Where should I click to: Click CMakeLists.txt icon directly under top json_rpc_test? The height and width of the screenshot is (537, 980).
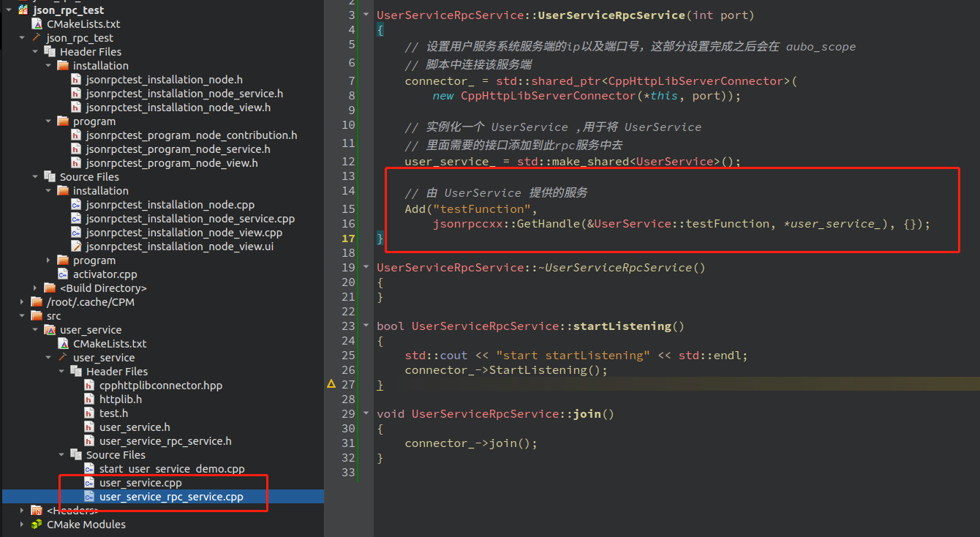tap(37, 24)
